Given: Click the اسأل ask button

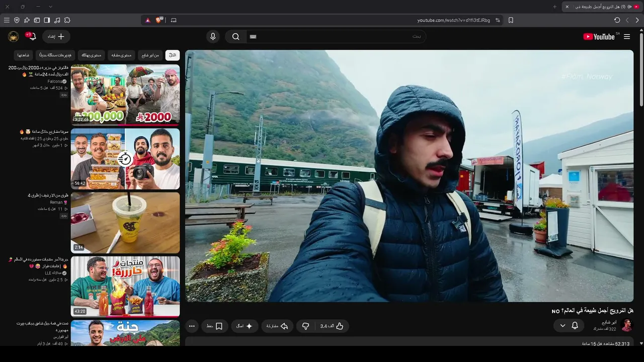Looking at the screenshot, I should [245, 326].
